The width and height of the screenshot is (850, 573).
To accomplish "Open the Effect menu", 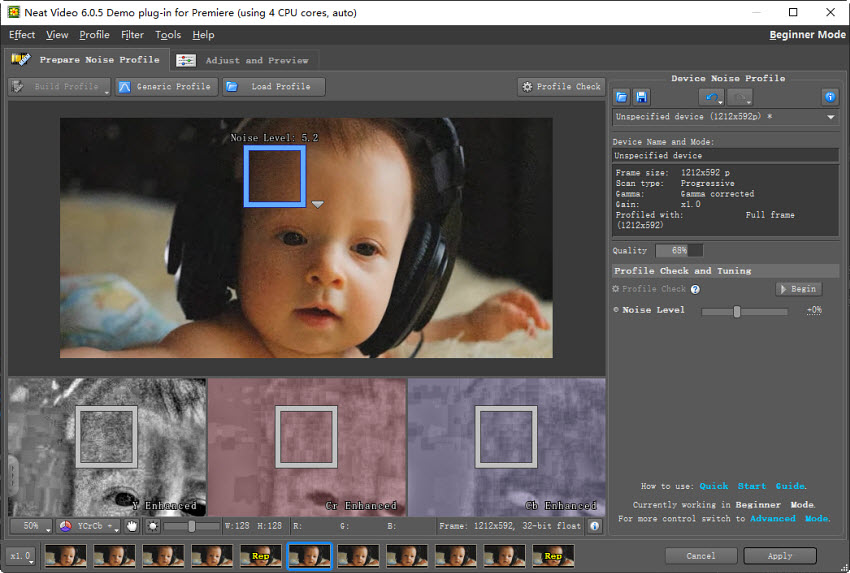I will (x=22, y=35).
